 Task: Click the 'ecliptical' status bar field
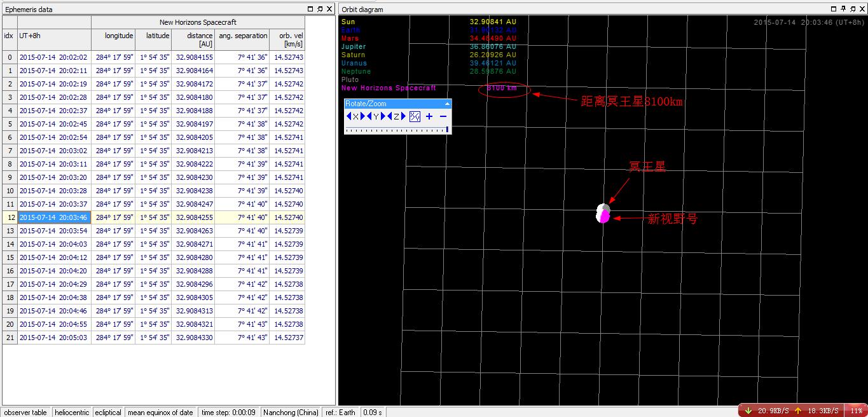click(108, 413)
